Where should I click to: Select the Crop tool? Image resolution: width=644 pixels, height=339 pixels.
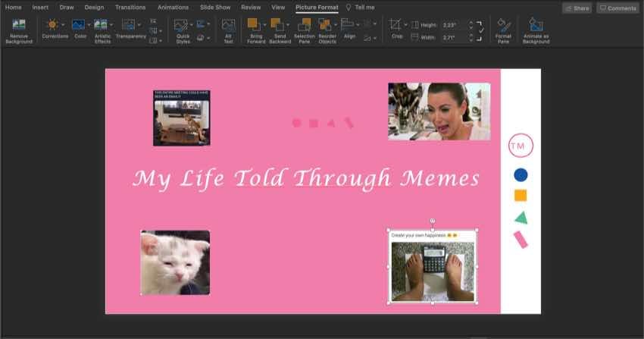tap(395, 26)
